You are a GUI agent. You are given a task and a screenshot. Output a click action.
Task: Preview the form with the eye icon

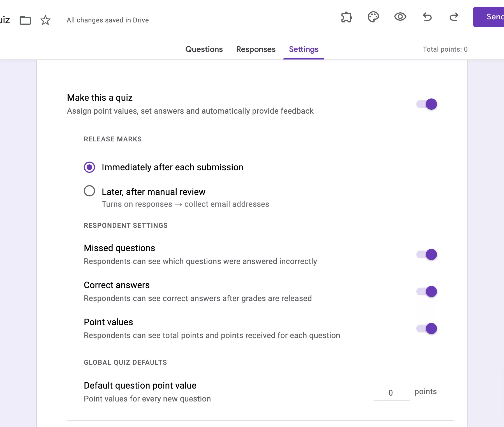coord(400,17)
